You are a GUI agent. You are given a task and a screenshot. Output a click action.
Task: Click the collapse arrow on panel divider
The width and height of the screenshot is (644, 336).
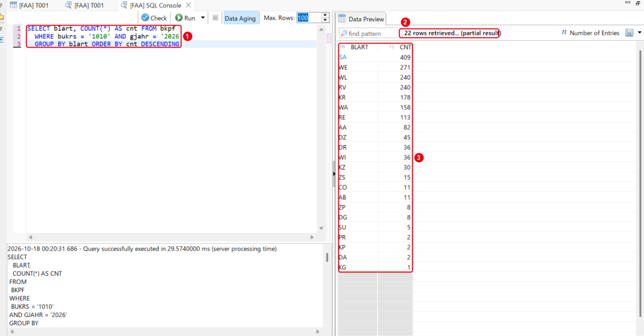(333, 174)
